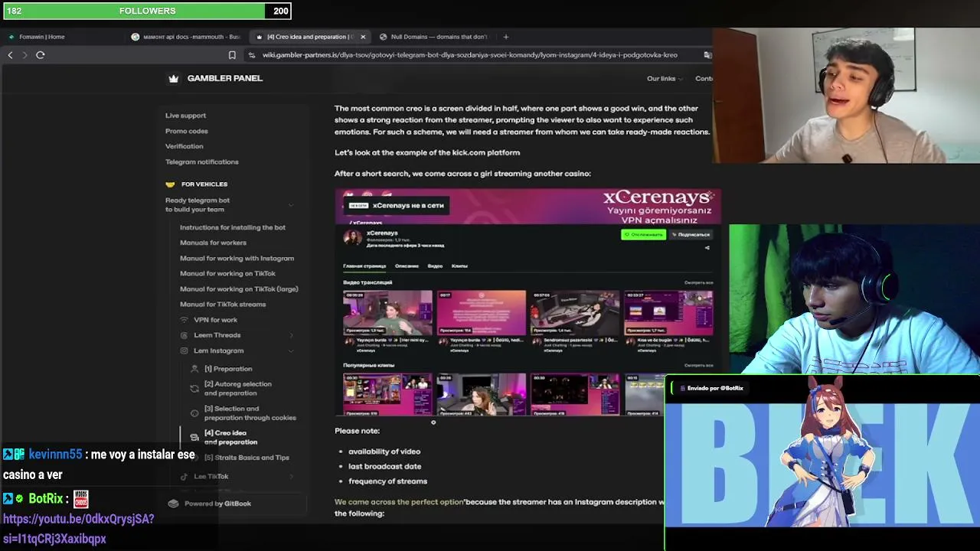The width and height of the screenshot is (980, 551).
Task: Open Manual for TikTok streams
Action: coord(223,304)
